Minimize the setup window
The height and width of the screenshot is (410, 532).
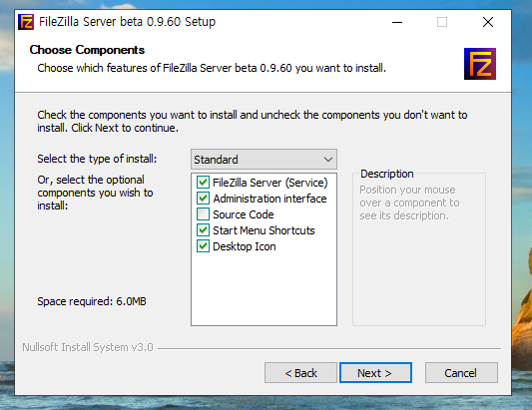coord(397,22)
